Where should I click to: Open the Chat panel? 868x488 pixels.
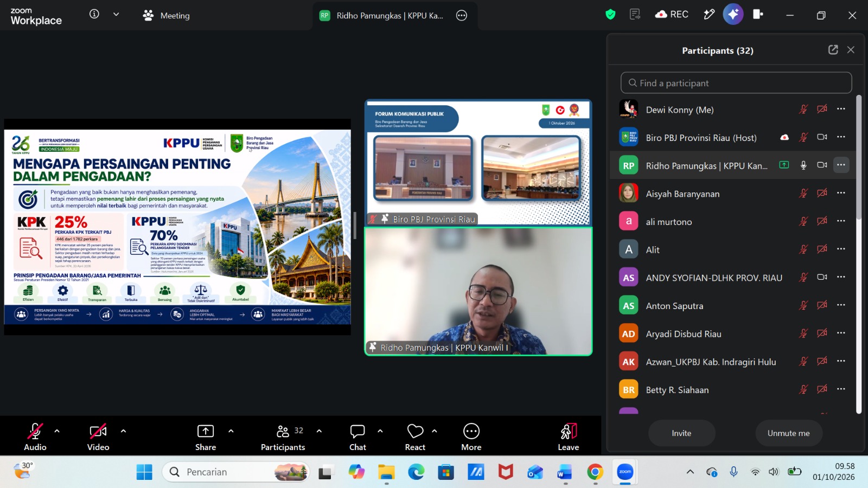(358, 437)
